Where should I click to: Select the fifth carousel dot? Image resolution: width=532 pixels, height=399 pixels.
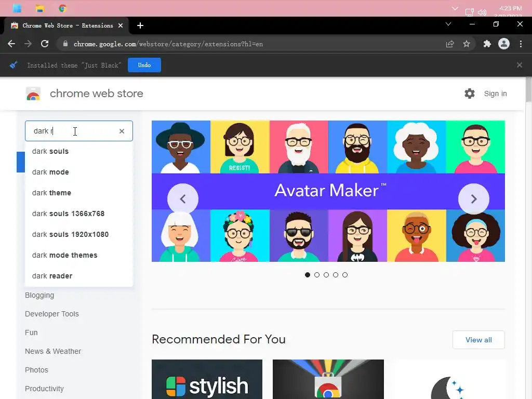tap(345, 275)
